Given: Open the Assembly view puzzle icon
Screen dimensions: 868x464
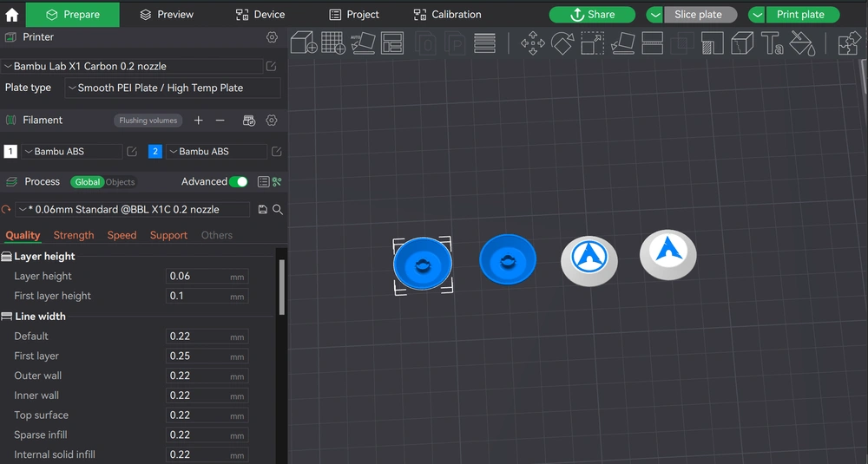Looking at the screenshot, I should [x=849, y=43].
